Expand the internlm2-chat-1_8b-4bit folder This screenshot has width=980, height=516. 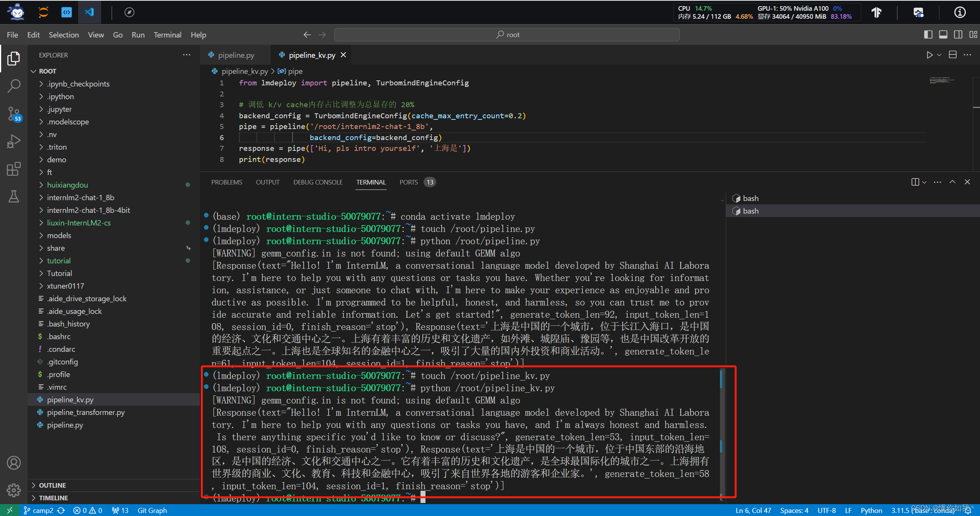(x=88, y=210)
